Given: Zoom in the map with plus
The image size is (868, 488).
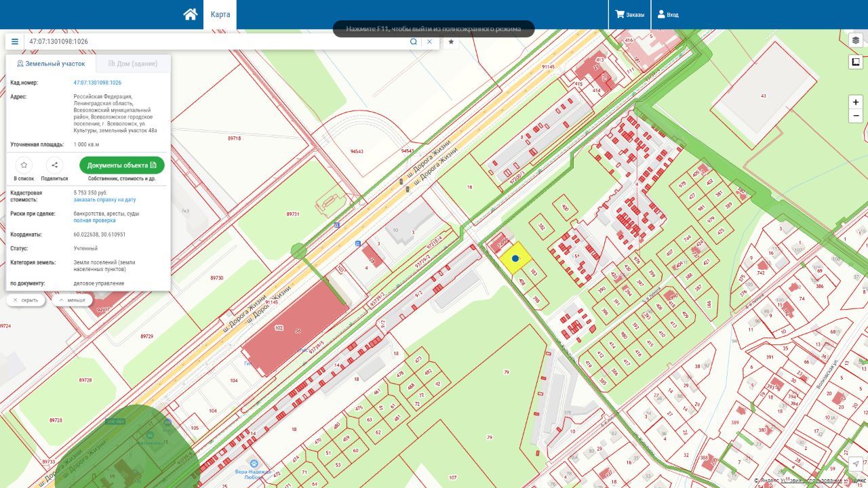Looking at the screenshot, I should (x=856, y=102).
